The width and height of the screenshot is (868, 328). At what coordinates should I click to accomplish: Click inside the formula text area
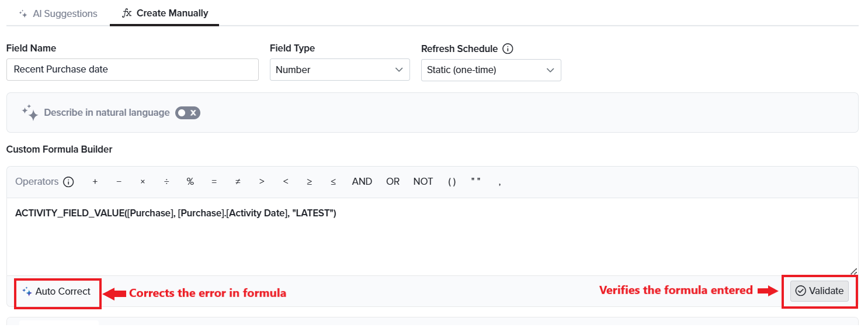[x=432, y=237]
